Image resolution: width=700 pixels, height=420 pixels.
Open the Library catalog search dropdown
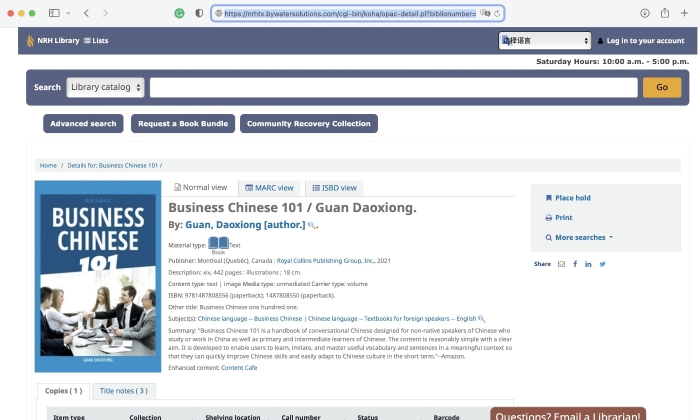pos(105,87)
